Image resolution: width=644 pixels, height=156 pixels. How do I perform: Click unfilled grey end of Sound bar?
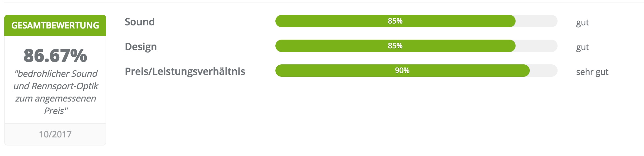(x=537, y=21)
